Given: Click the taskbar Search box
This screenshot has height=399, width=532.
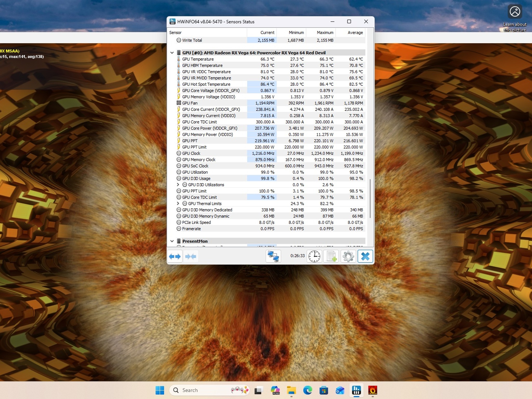Looking at the screenshot, I should tap(209, 390).
